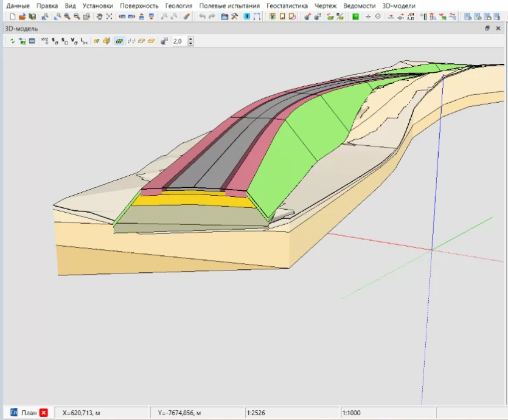Toggle the points display dotted icon
The height and width of the screenshot is (420, 508).
(131, 41)
